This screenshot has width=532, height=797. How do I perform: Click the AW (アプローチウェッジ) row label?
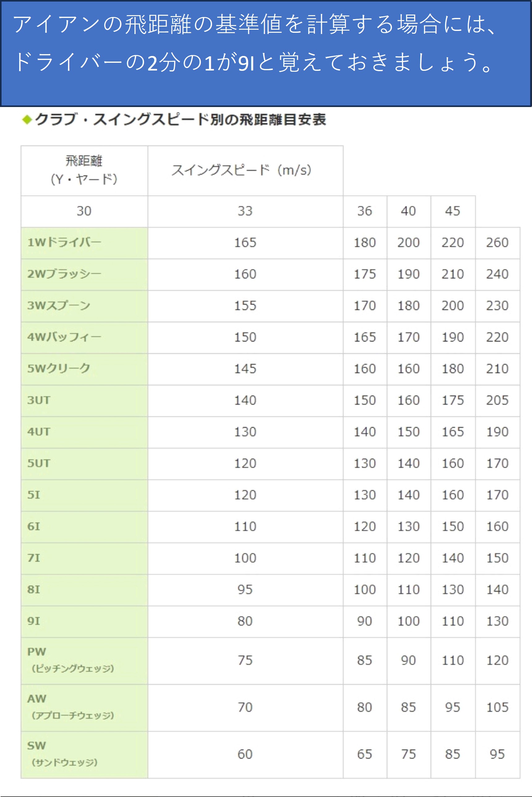coord(70,707)
